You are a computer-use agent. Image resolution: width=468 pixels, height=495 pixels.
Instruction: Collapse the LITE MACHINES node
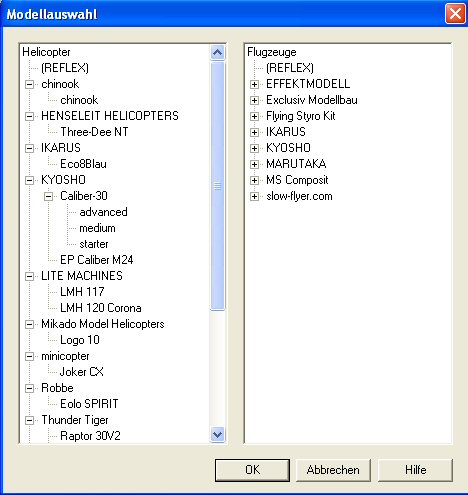pyautogui.click(x=30, y=276)
